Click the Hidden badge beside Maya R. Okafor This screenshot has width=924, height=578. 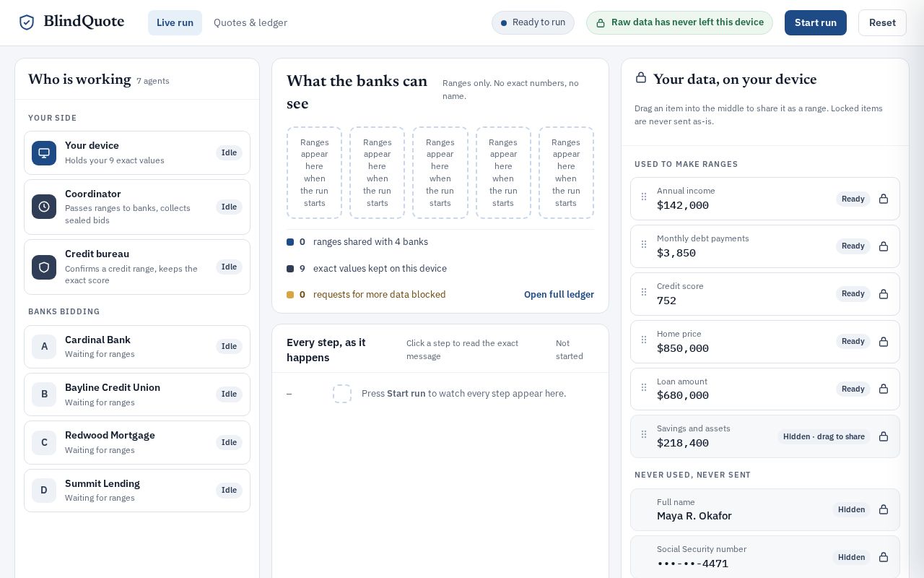click(x=851, y=509)
